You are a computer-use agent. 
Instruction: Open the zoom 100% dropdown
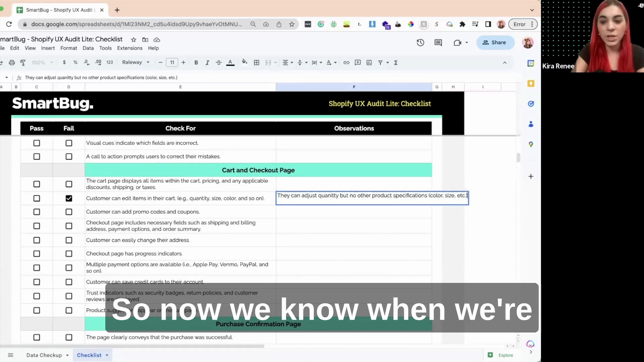[42, 63]
